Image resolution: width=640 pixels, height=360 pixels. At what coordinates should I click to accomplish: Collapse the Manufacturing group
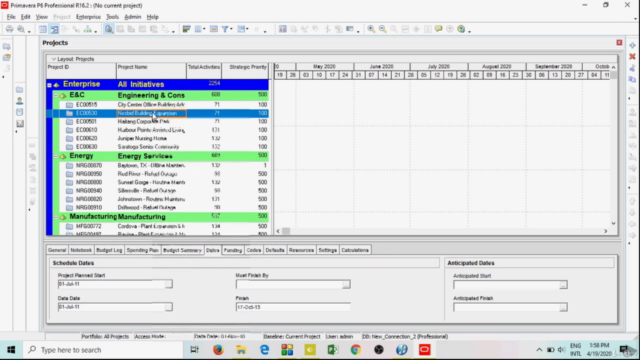(x=56, y=217)
